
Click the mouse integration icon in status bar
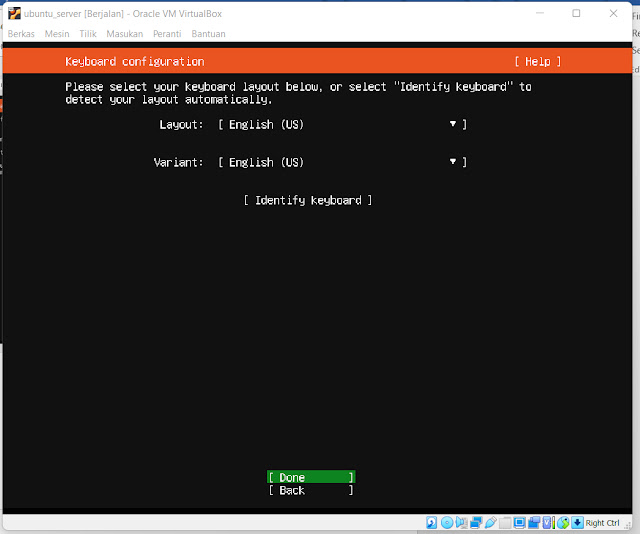coord(563,523)
